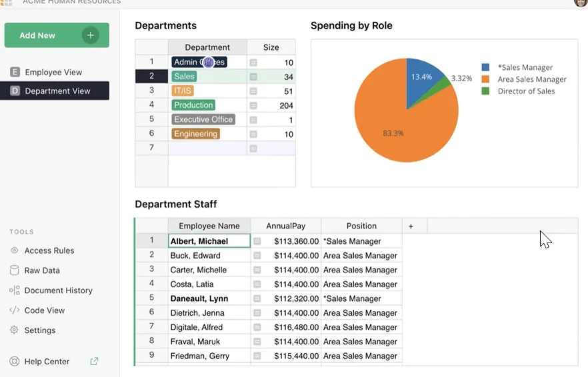This screenshot has height=377, width=588.
Task: Open record card icon for Friedman, Gerry
Action: click(257, 356)
